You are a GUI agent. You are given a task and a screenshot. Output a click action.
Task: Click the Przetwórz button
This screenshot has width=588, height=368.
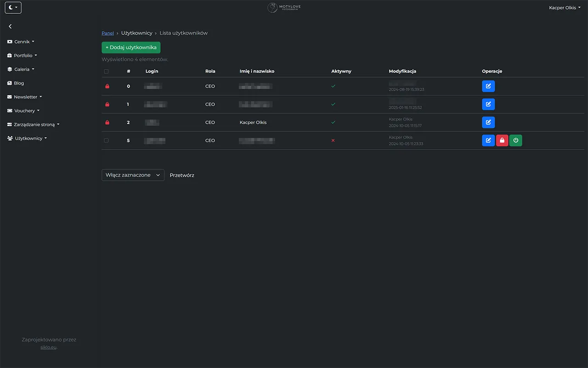[182, 175]
